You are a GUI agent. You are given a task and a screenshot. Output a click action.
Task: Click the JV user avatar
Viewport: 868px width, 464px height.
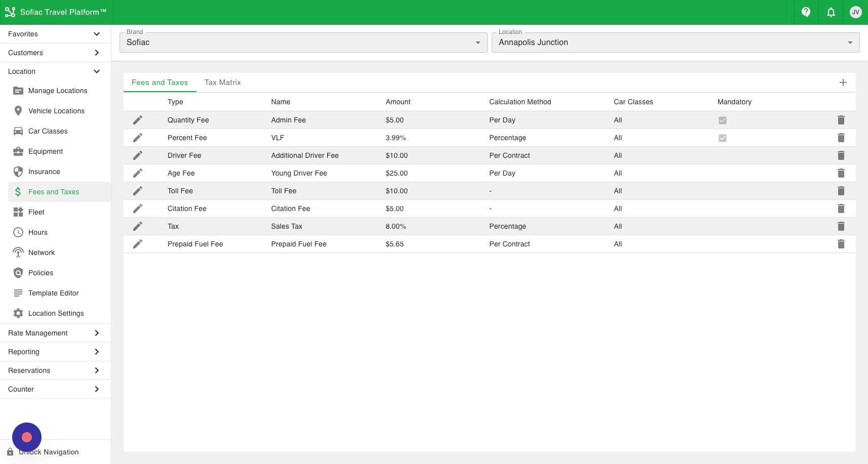tap(855, 12)
